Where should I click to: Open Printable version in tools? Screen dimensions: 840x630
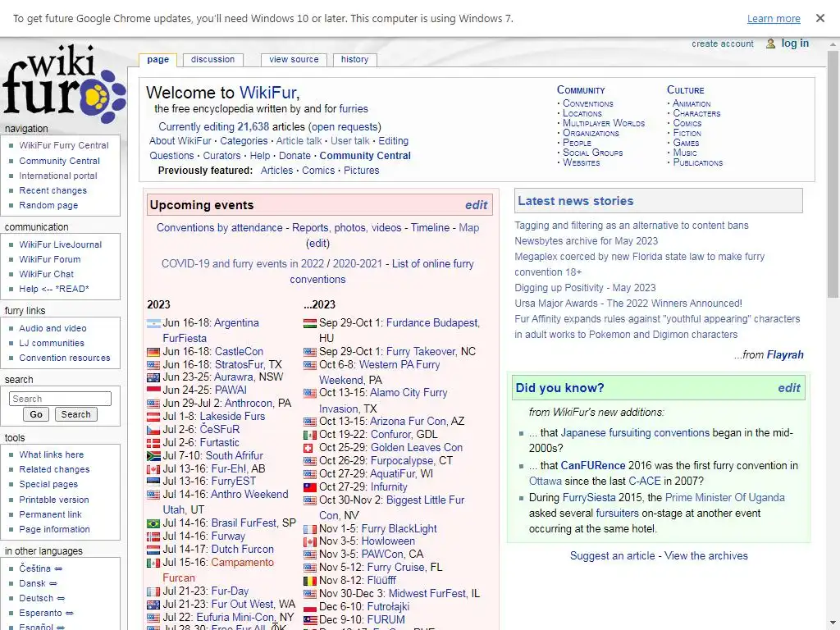[x=54, y=500]
